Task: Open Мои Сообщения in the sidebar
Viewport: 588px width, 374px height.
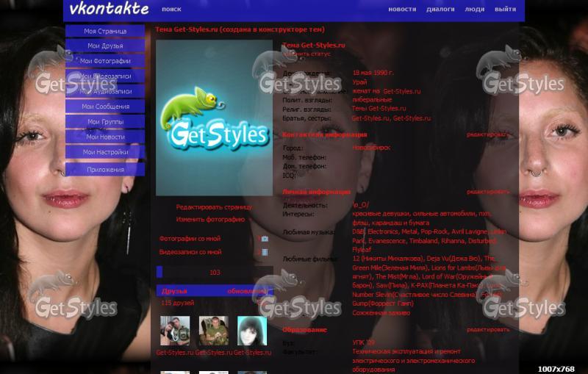Action: point(105,107)
